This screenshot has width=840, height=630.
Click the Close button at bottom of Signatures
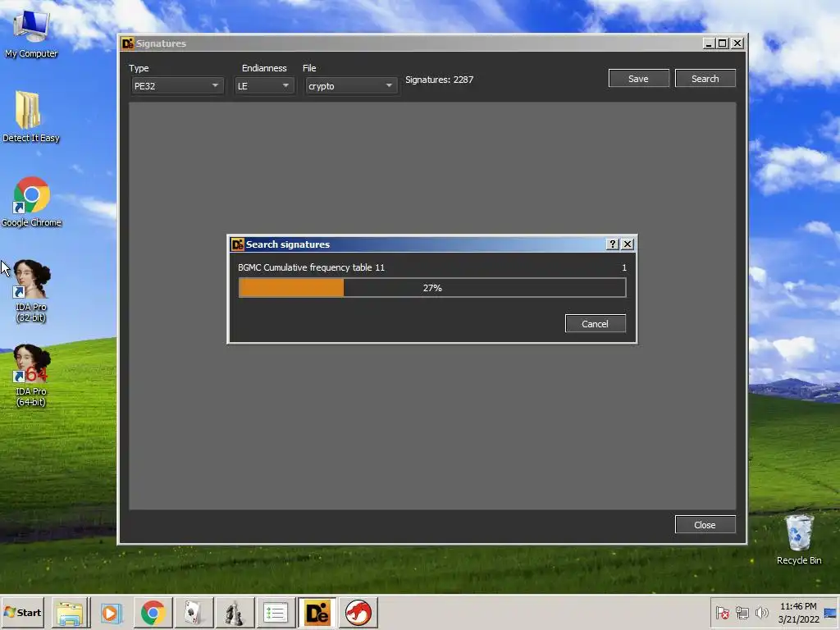coord(705,525)
